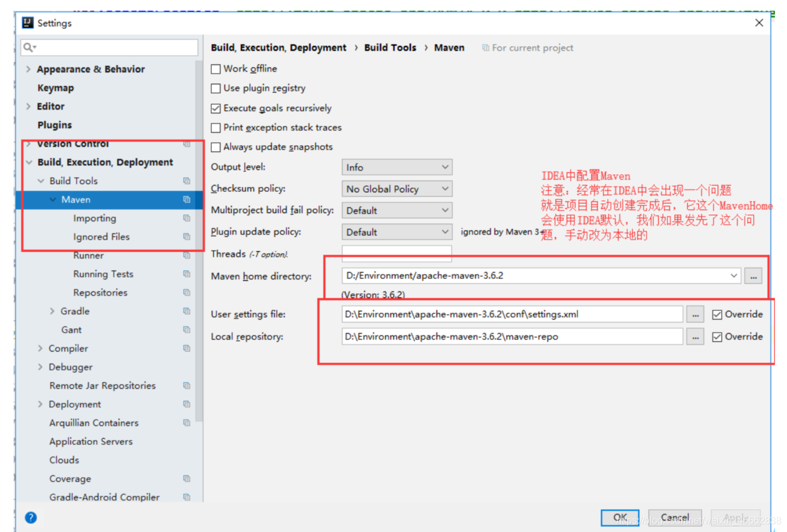Image resolution: width=787 pixels, height=532 pixels.
Task: Click project-level icon beside Deployment
Action: 186,404
